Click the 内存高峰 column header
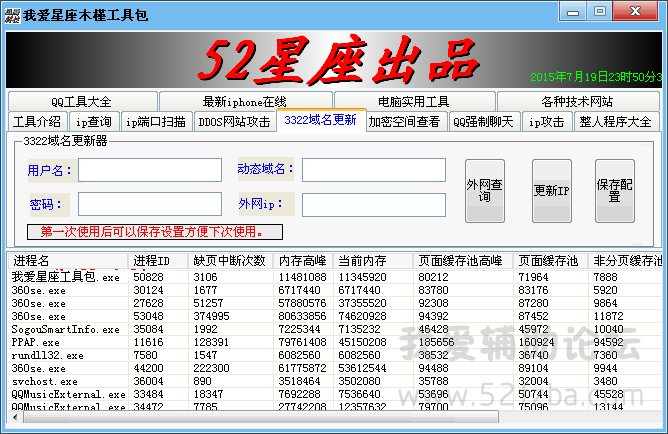This screenshot has height=434, width=668. (303, 261)
